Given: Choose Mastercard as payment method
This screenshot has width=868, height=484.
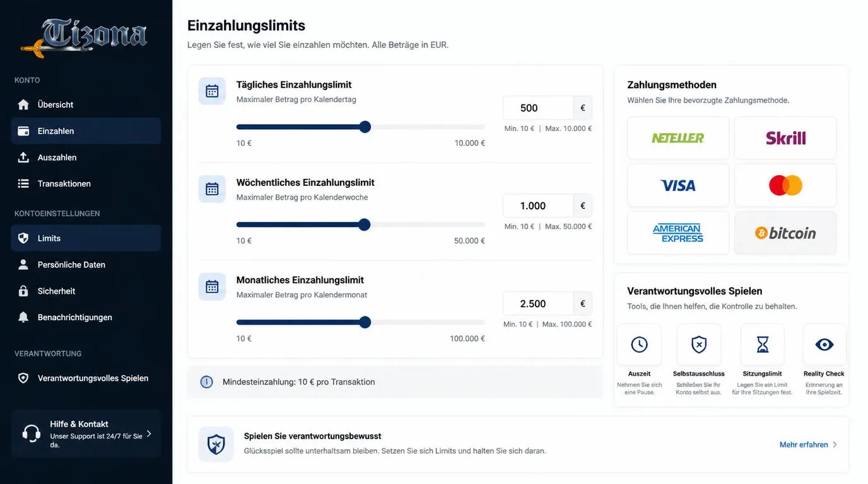Looking at the screenshot, I should (785, 185).
